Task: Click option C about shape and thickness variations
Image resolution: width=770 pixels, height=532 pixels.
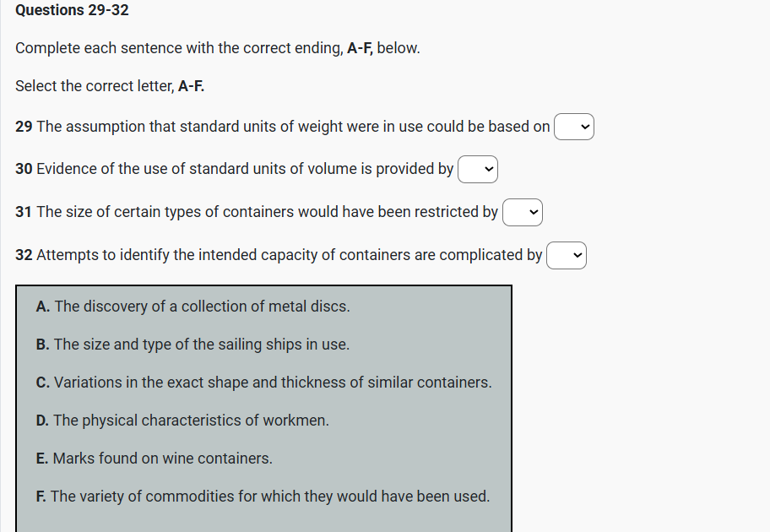Action: coord(263,383)
